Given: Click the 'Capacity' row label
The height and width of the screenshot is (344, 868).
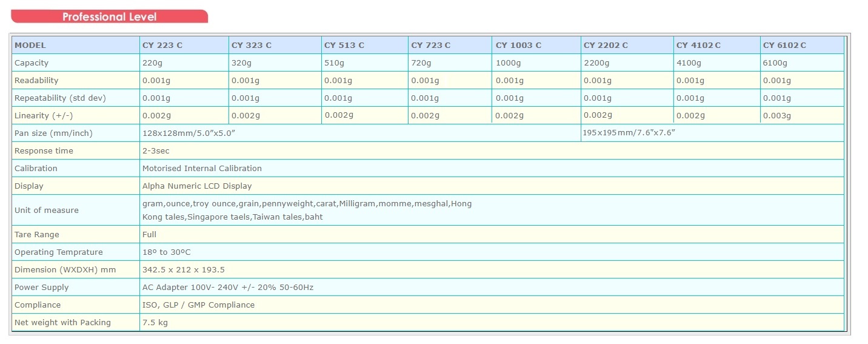Looking at the screenshot, I should (32, 63).
